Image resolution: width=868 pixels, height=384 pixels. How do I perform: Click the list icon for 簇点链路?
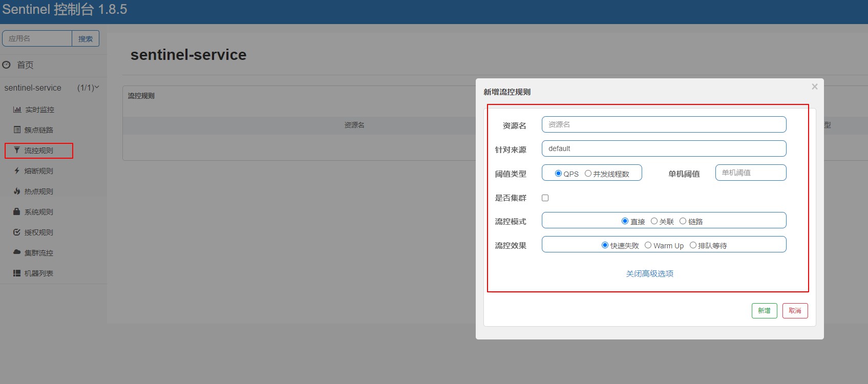click(x=17, y=130)
